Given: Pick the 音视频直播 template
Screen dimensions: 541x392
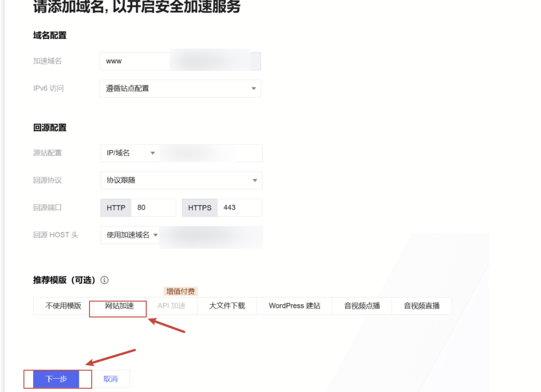Looking at the screenshot, I should [x=421, y=306].
